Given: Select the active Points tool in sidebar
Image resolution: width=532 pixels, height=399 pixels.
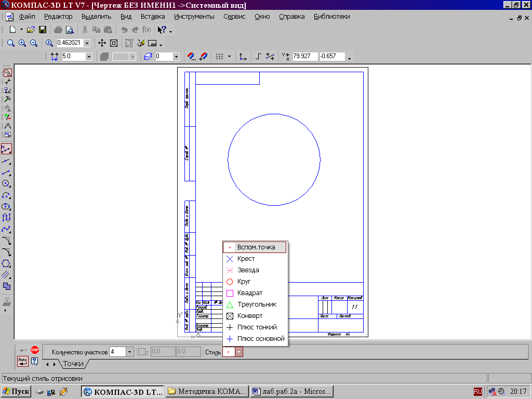Looking at the screenshot, I should (x=6, y=149).
